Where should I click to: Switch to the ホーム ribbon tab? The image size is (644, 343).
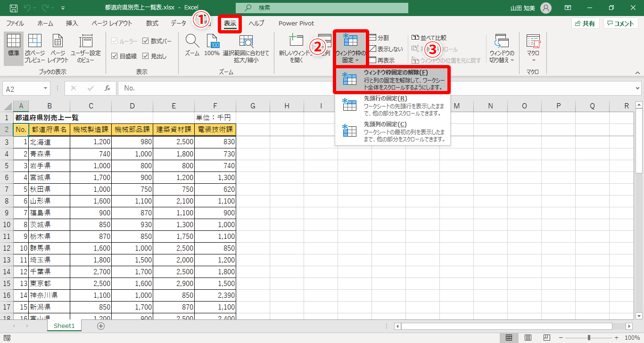[x=45, y=23]
